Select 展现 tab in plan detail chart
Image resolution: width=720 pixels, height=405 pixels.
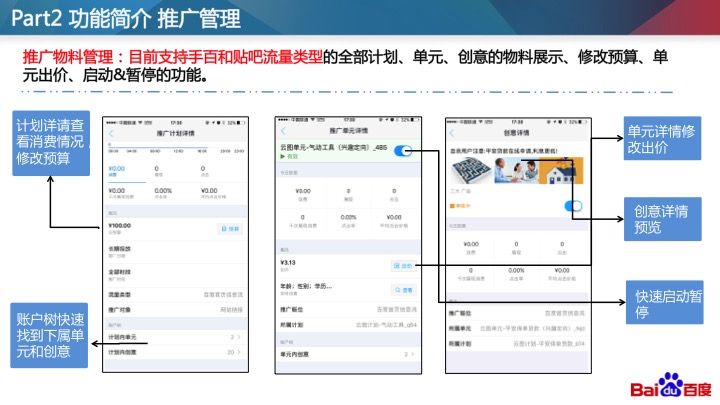click(158, 171)
